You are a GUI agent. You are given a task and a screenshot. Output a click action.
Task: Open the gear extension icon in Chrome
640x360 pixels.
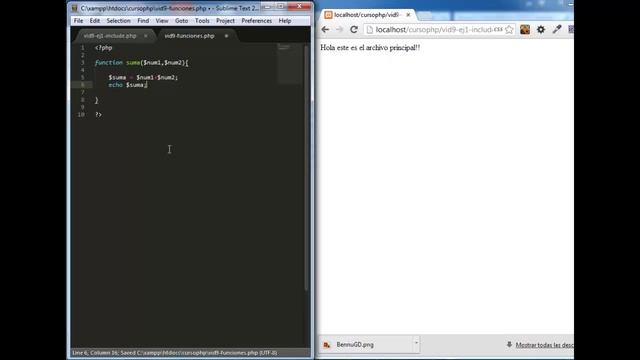tap(541, 29)
